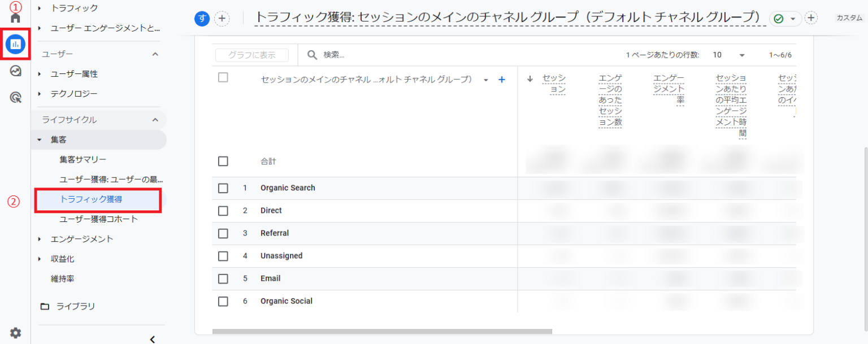Open the Advertising section icon
Image resolution: width=868 pixels, height=344 pixels.
[14, 96]
